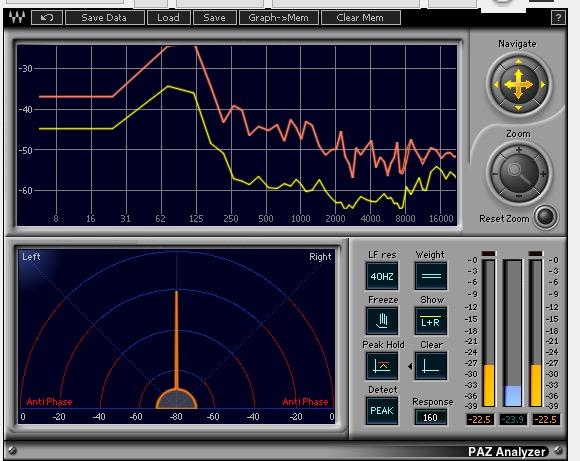580x461 pixels.
Task: Navigate right with the right arrow
Action: point(543,85)
